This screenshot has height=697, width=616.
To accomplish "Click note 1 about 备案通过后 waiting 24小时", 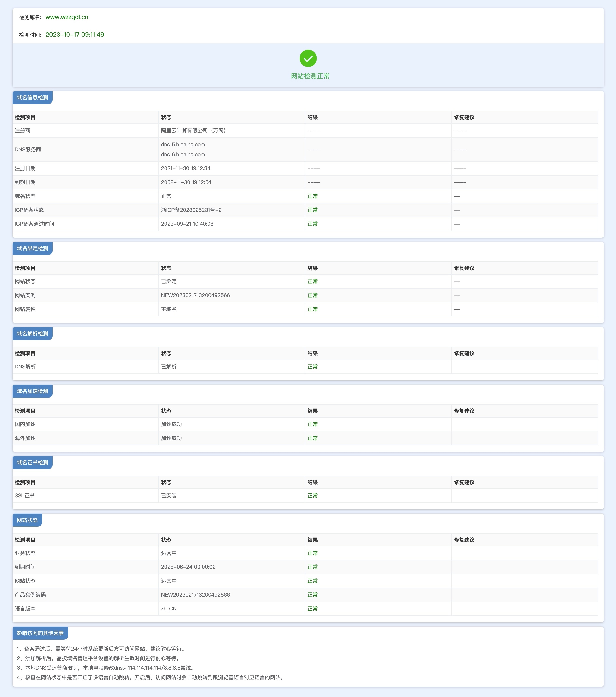I will (101, 649).
